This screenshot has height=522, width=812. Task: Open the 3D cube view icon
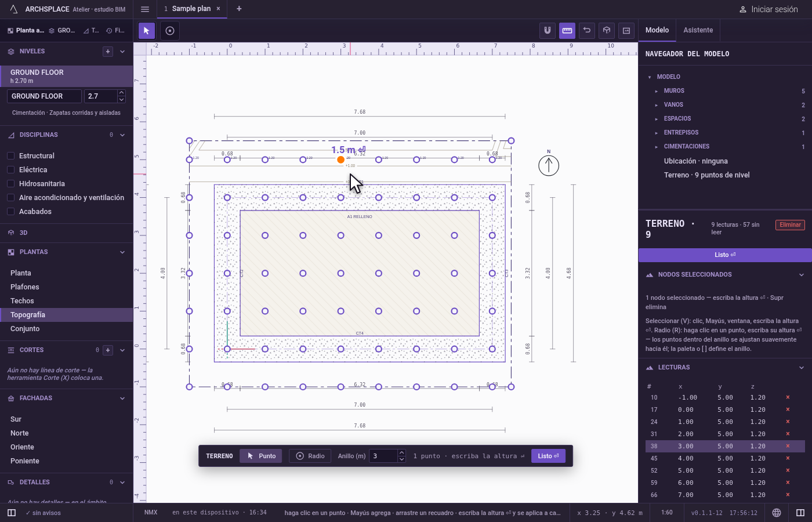pyautogui.click(x=607, y=31)
